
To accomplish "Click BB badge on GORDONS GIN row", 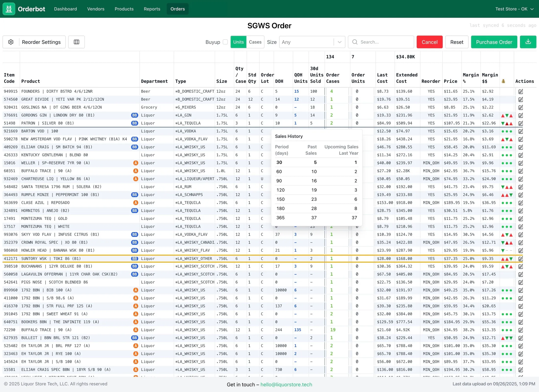I will [x=135, y=115].
